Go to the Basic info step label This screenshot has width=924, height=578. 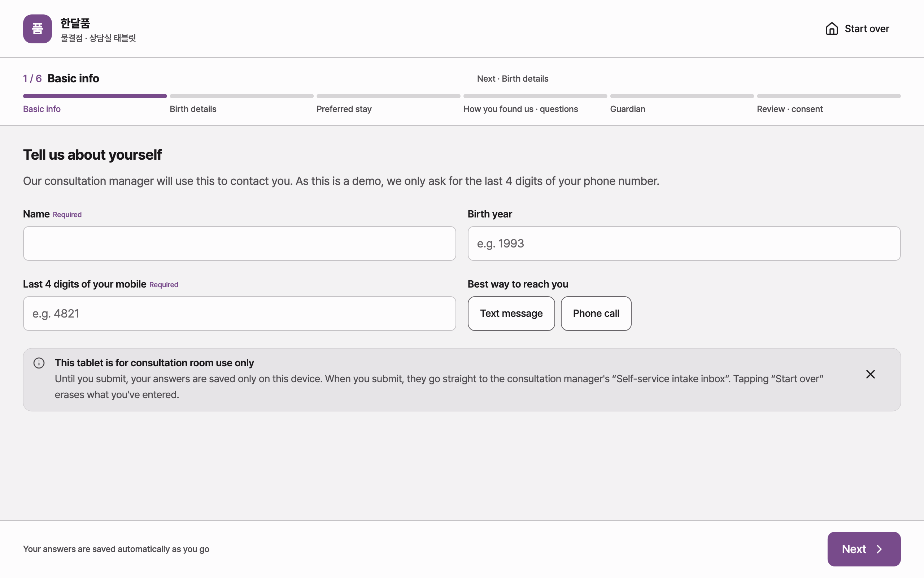tap(42, 109)
